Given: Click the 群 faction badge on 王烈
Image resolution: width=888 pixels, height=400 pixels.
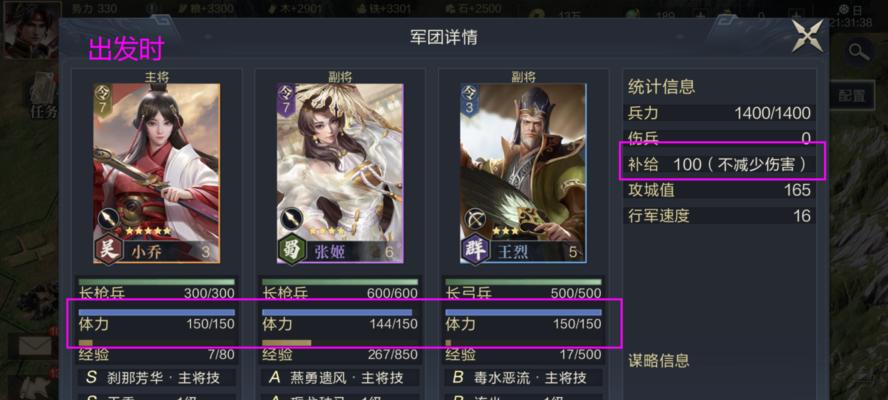Looking at the screenshot, I should pos(475,249).
